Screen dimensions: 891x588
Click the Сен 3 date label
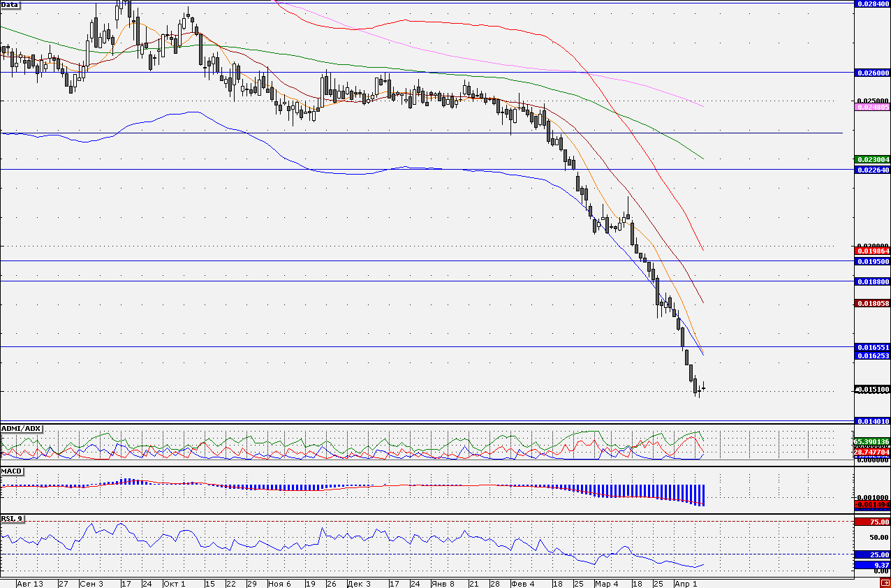click(92, 583)
